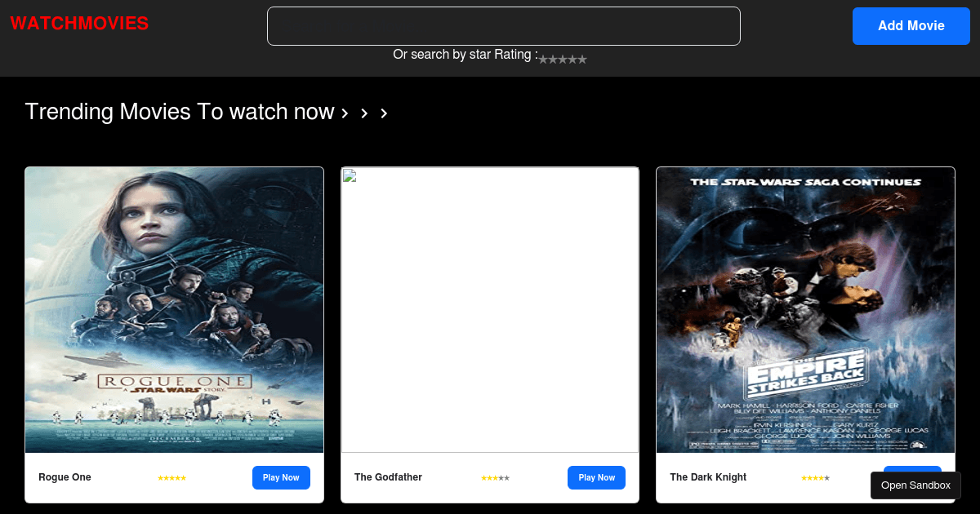
Task: Select the third star of the search rating filter
Action: coord(561,59)
